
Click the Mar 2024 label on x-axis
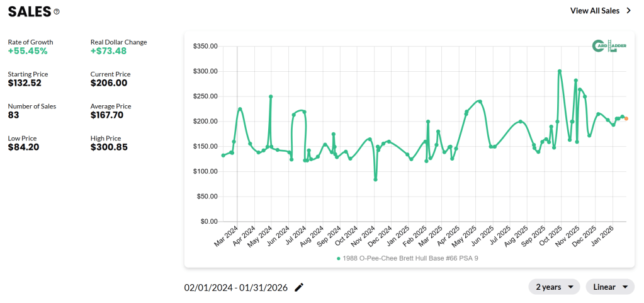(228, 236)
